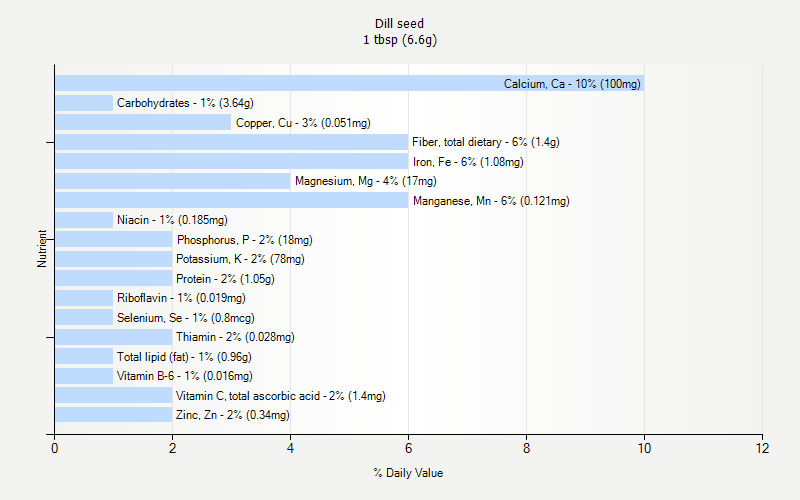The height and width of the screenshot is (500, 800).
Task: Click the x-axis tick label '0'
Action: (55, 448)
